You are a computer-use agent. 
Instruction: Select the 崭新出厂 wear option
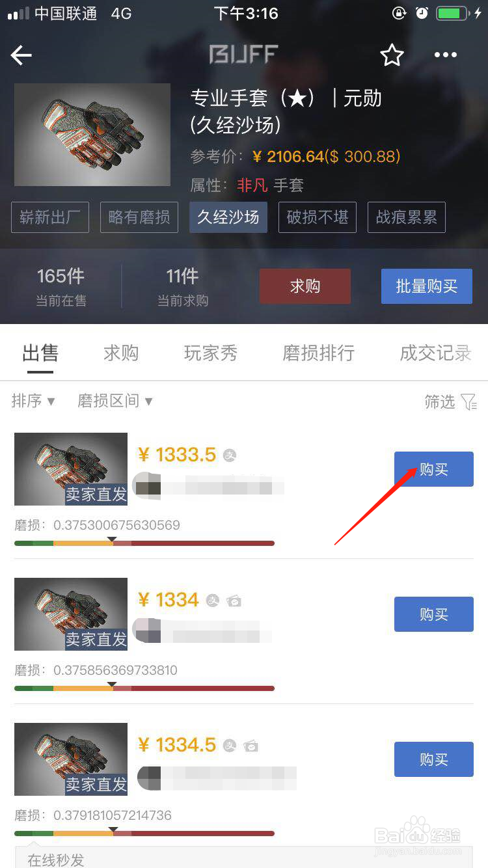50,217
